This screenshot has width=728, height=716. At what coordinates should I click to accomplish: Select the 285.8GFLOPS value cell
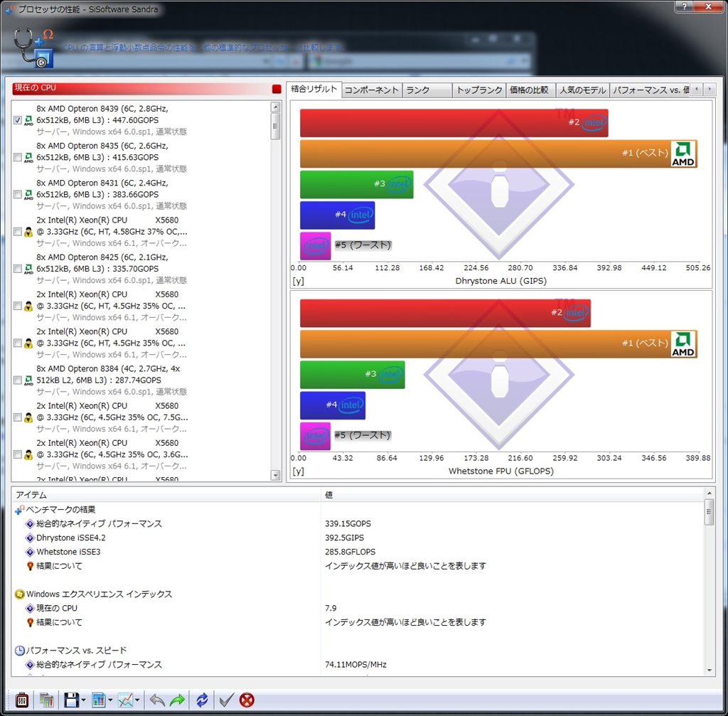(x=350, y=552)
